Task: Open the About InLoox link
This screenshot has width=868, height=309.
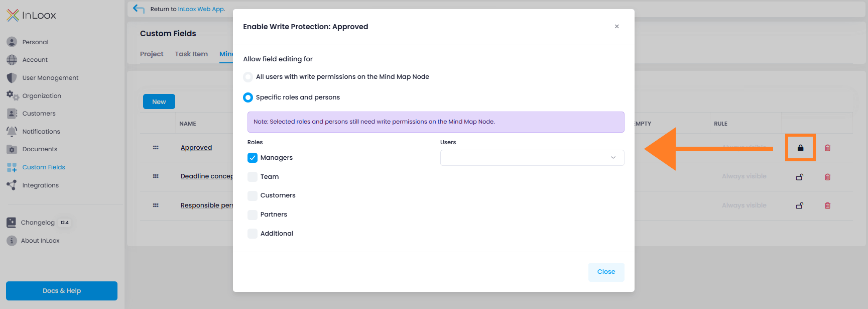Action: point(40,241)
